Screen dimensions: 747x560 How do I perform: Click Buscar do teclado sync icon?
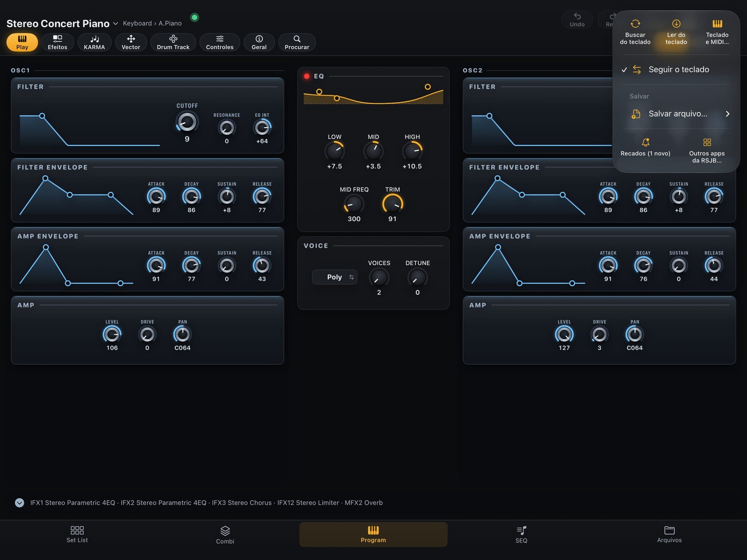pos(635,24)
